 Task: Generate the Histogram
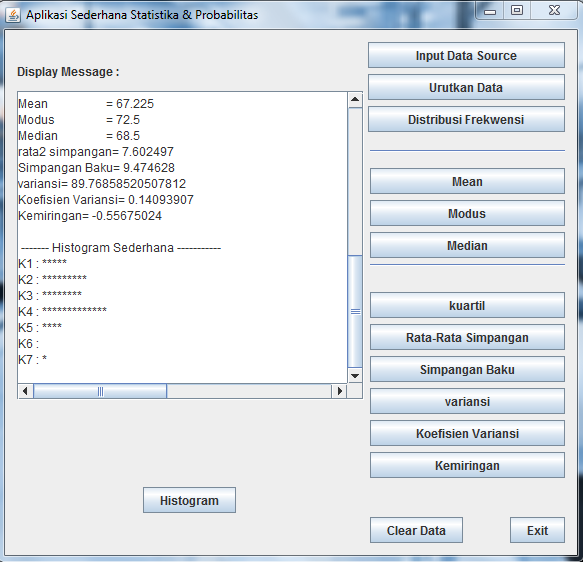[x=189, y=500]
